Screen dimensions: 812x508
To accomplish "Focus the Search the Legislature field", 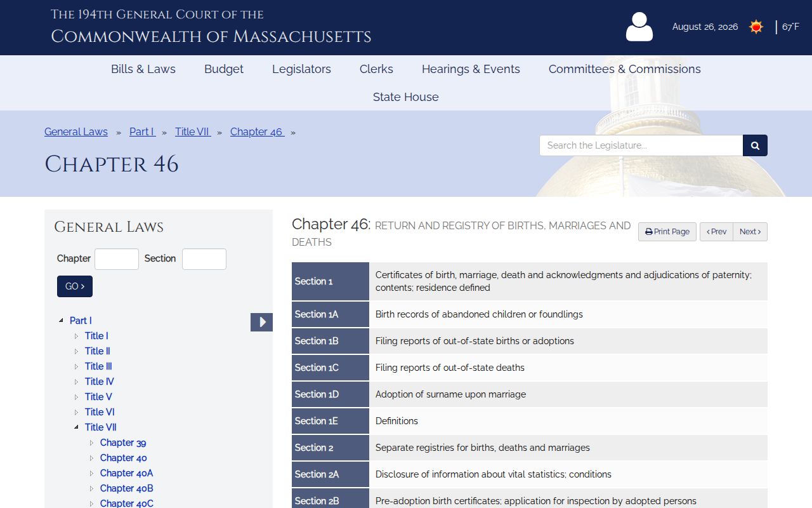I will click(x=641, y=145).
